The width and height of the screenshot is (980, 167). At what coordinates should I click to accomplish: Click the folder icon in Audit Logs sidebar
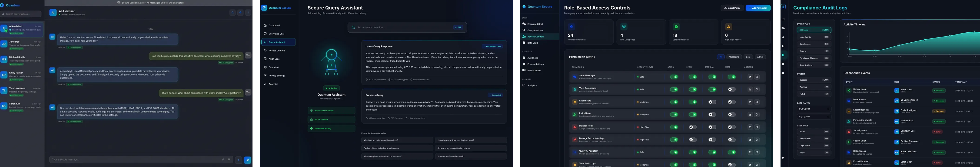pyautogui.click(x=783, y=64)
